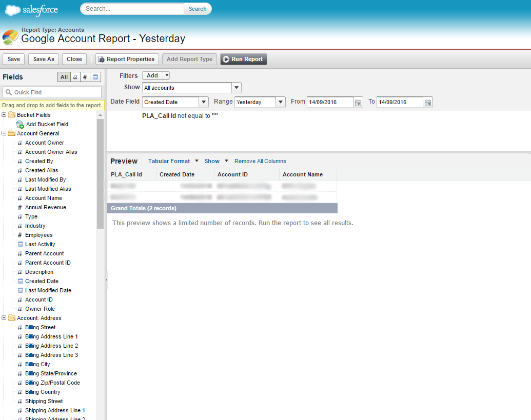
Task: Click the Run Report play icon
Action: tap(226, 59)
